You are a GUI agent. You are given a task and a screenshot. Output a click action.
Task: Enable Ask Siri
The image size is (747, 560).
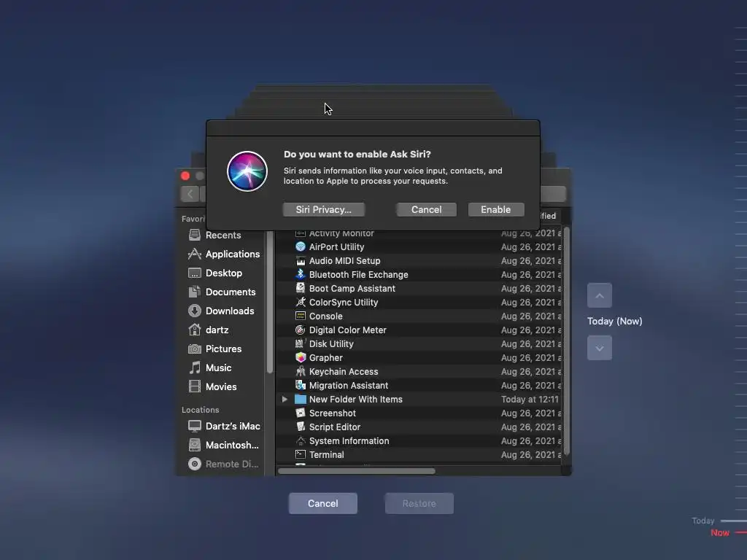pyautogui.click(x=496, y=209)
